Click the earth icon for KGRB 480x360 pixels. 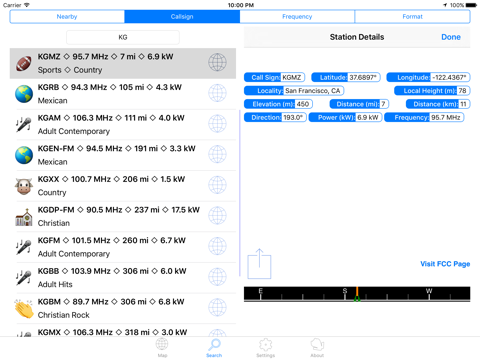pyautogui.click(x=24, y=94)
